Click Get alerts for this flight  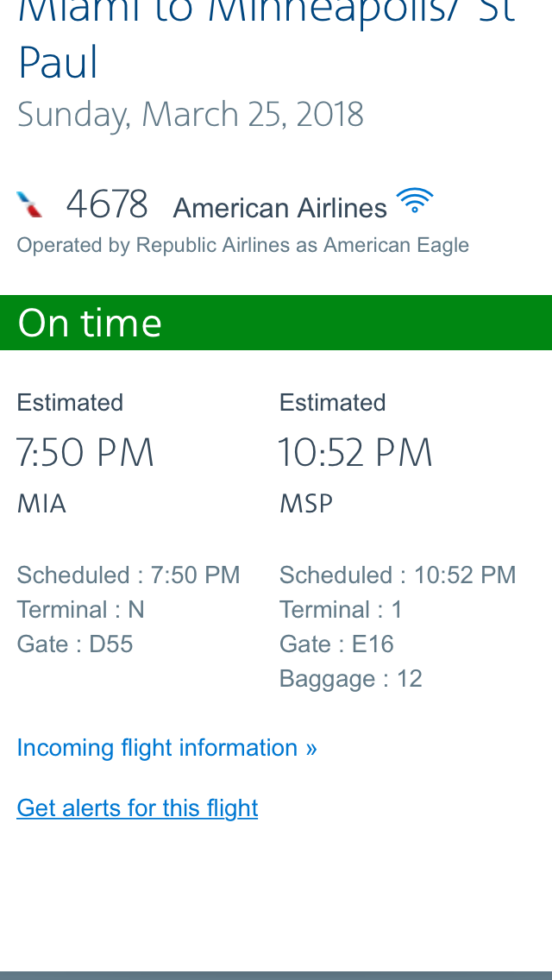[137, 807]
